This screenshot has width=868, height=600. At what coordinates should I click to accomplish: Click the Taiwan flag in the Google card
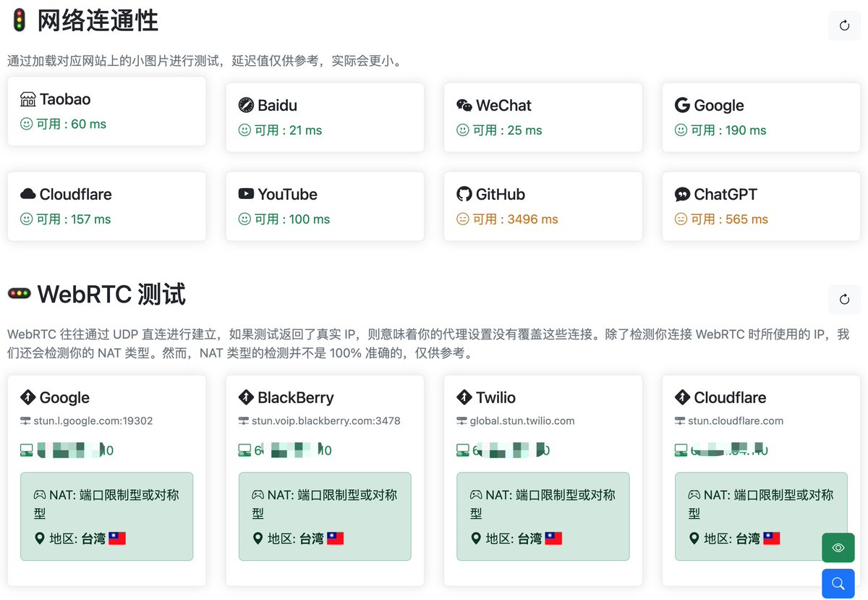tap(116, 538)
